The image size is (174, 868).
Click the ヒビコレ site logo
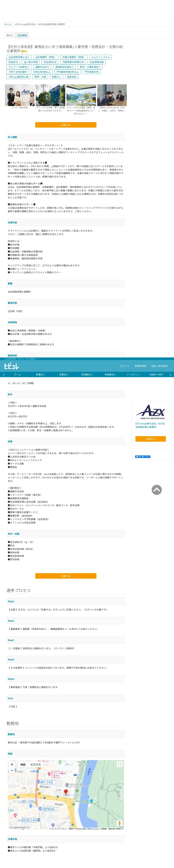11,366
